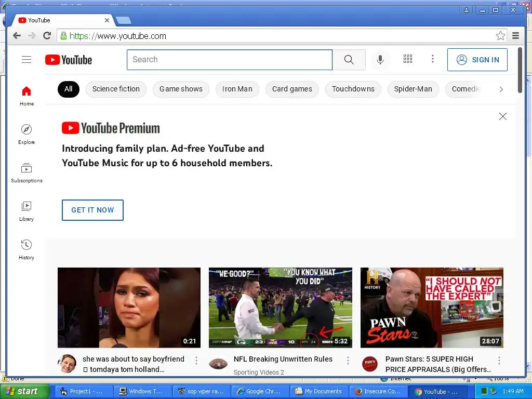Image resolution: width=532 pixels, height=399 pixels.
Task: Select the Iron Man chip
Action: 237,89
